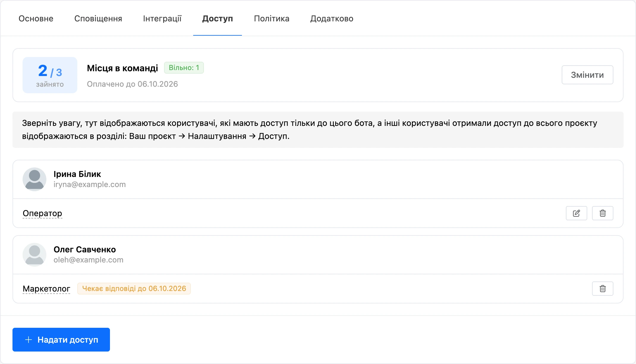The image size is (636, 364).
Task: Switch to the Основне tab
Action: (x=36, y=18)
